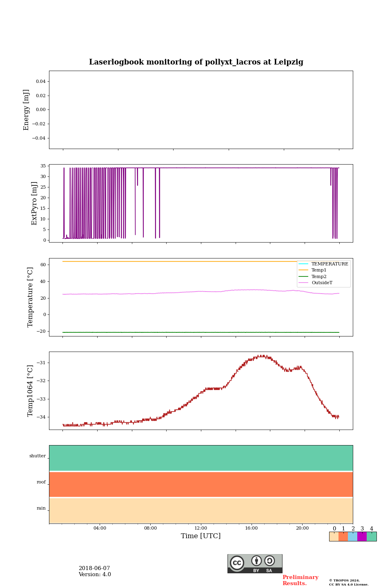Click the 'Temp1064 [°C]' axis label
This screenshot has height=588, width=392.
[30, 391]
